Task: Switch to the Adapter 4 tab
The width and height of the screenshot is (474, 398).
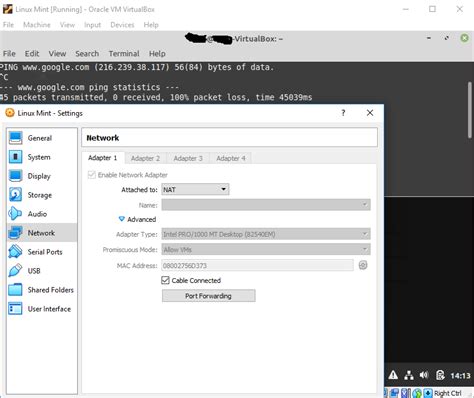Action: click(x=231, y=158)
